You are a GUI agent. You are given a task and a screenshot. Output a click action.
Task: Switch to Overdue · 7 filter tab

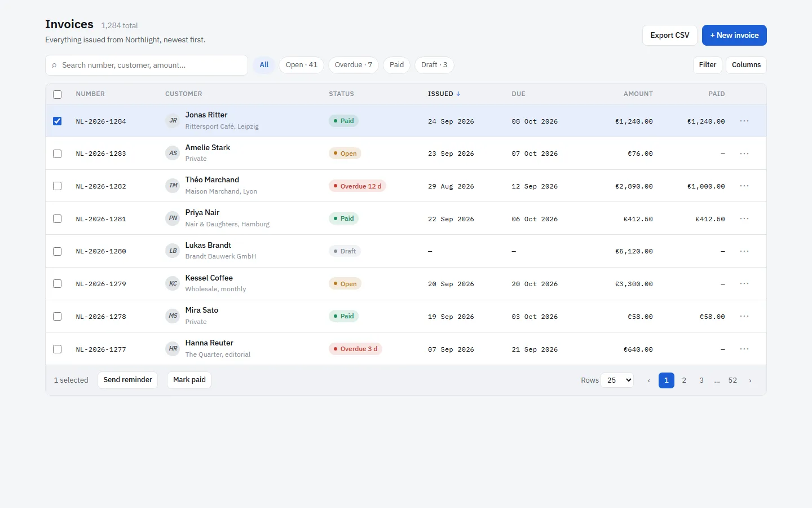click(354, 65)
